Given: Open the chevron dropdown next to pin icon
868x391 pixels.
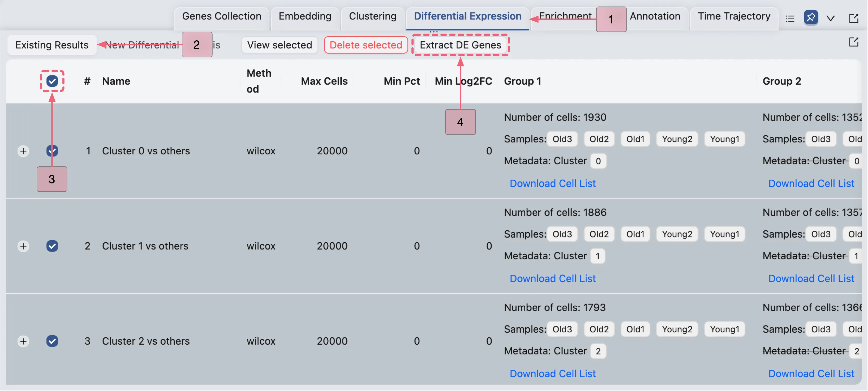Looking at the screenshot, I should click(831, 18).
